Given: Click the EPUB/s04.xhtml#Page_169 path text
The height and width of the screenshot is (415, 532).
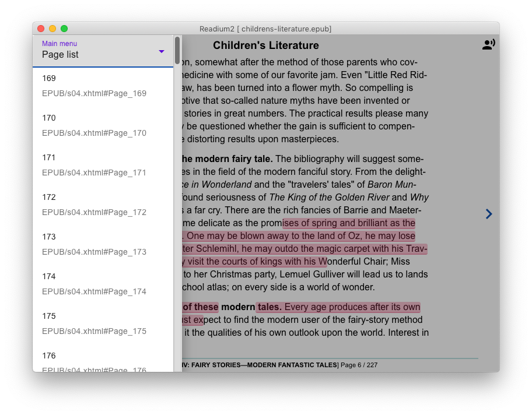Looking at the screenshot, I should (94, 93).
